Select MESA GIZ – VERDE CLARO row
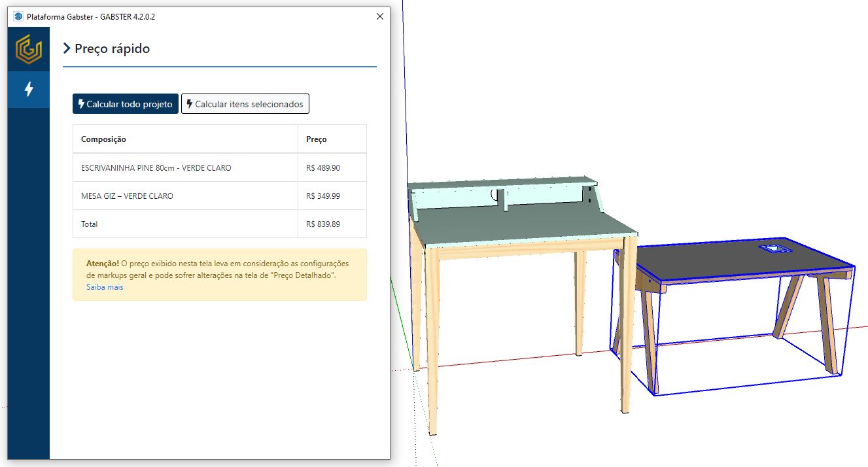This screenshot has height=467, width=868. (x=220, y=196)
